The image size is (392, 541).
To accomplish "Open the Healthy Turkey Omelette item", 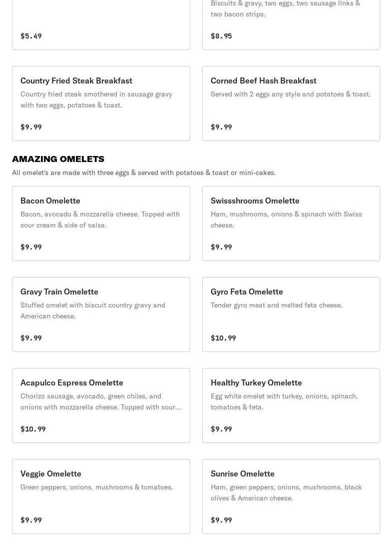I will (291, 405).
